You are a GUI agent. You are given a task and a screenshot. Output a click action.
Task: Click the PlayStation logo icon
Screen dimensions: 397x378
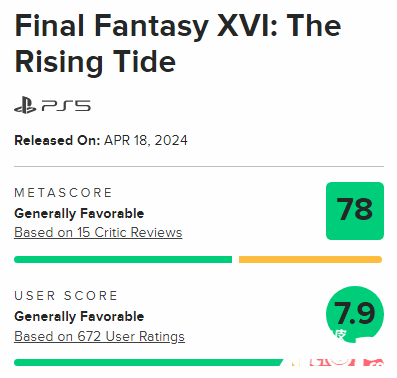click(25, 105)
